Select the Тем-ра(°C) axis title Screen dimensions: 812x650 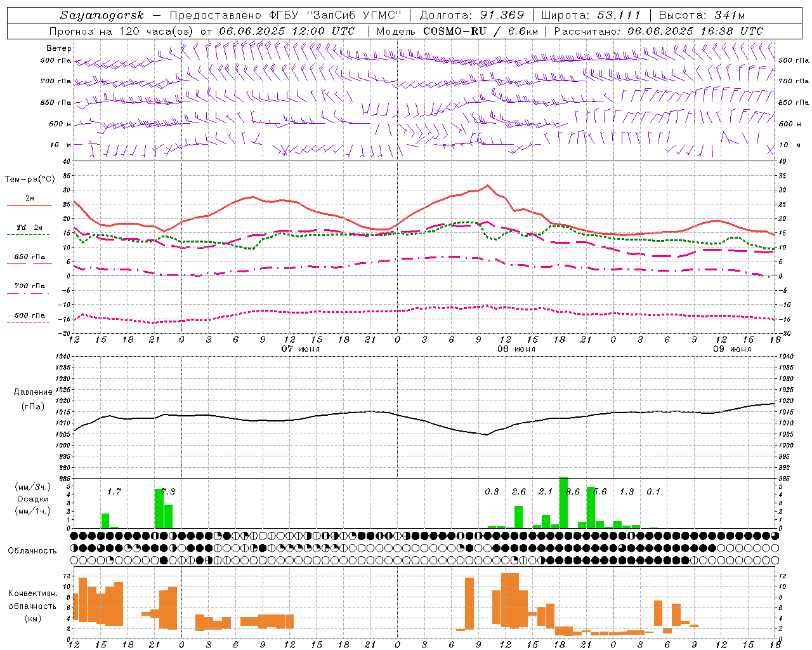point(30,180)
